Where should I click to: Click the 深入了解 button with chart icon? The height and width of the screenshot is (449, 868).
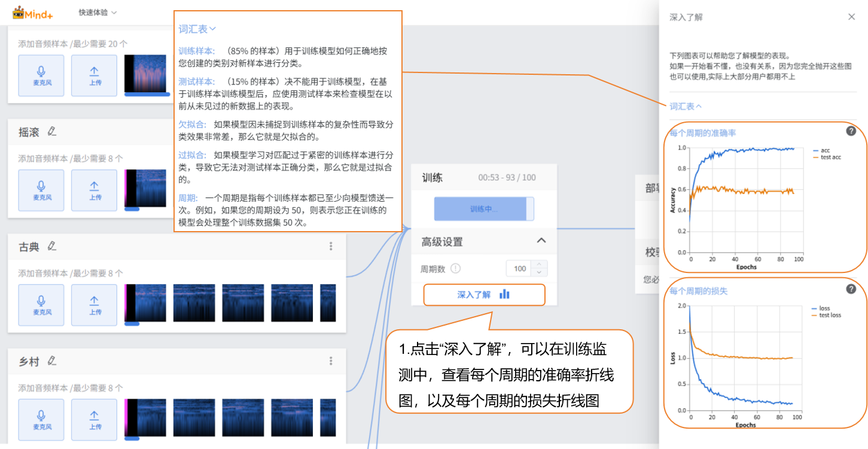pyautogui.click(x=484, y=295)
